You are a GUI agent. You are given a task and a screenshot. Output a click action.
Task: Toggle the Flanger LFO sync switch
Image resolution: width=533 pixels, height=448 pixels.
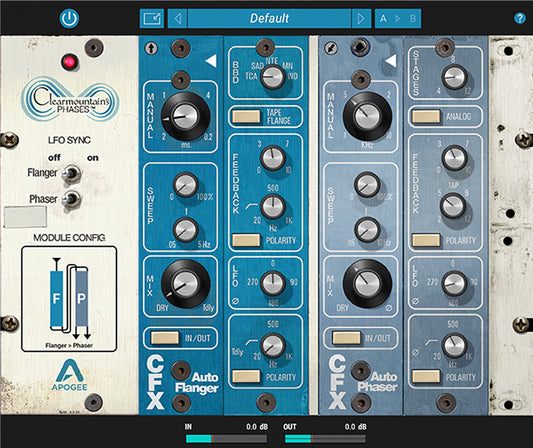point(71,173)
